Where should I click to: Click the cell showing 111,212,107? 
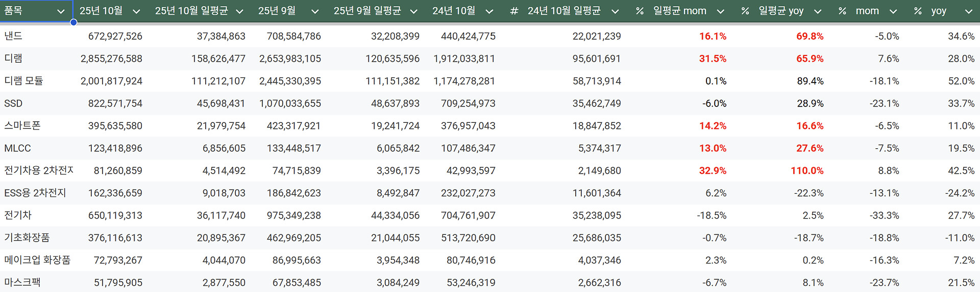[x=218, y=81]
